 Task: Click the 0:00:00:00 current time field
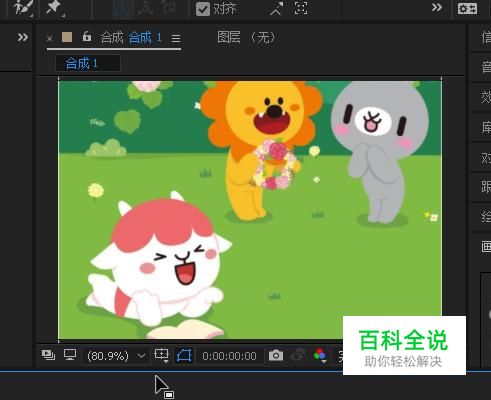click(x=229, y=356)
